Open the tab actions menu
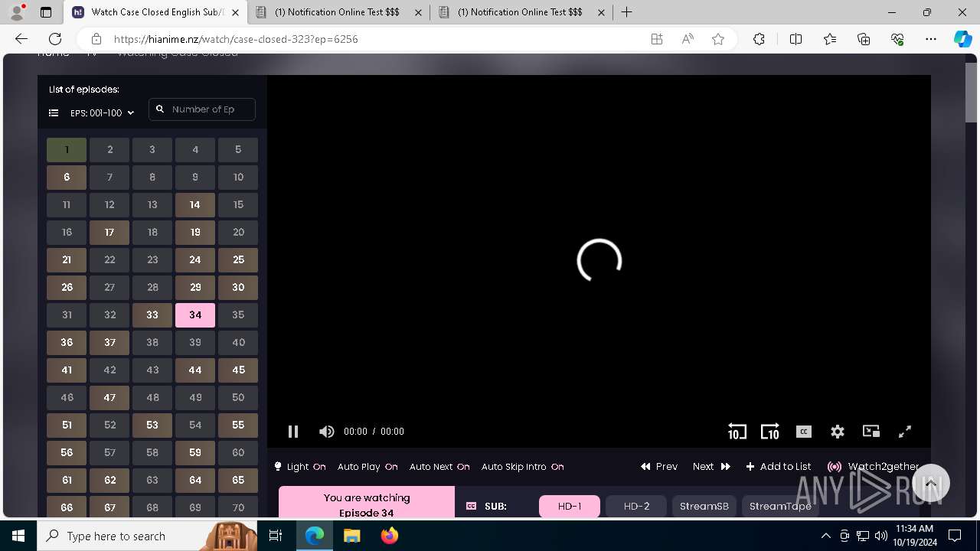980x551 pixels. (46, 12)
